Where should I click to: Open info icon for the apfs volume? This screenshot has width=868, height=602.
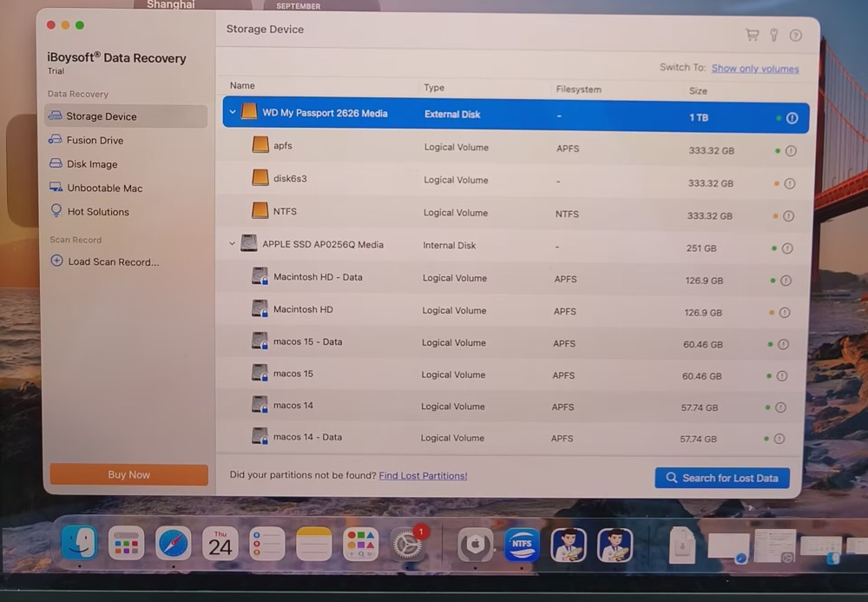(x=791, y=150)
